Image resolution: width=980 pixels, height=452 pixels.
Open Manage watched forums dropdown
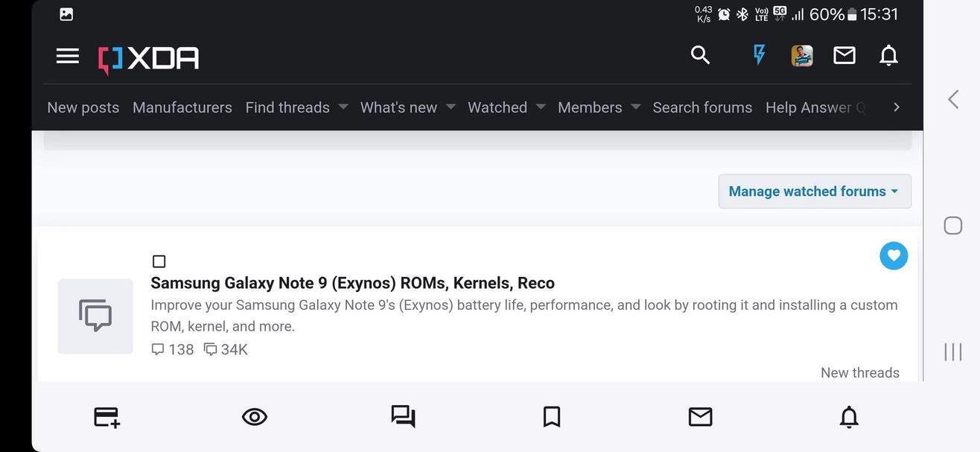coord(815,191)
